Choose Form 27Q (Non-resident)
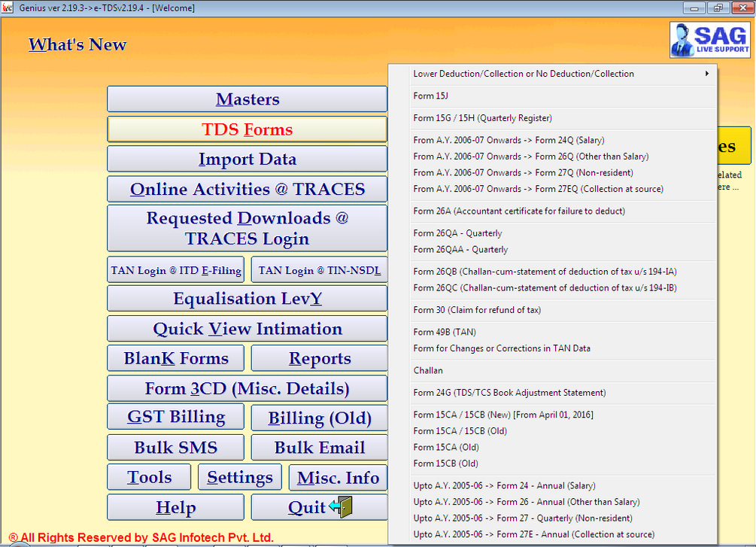Viewport: 756px width, 547px height. click(x=553, y=172)
